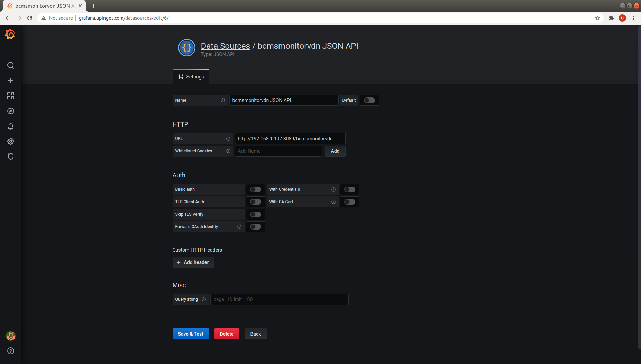Click the Save & Test button
This screenshot has height=364, width=641.
[x=191, y=334]
